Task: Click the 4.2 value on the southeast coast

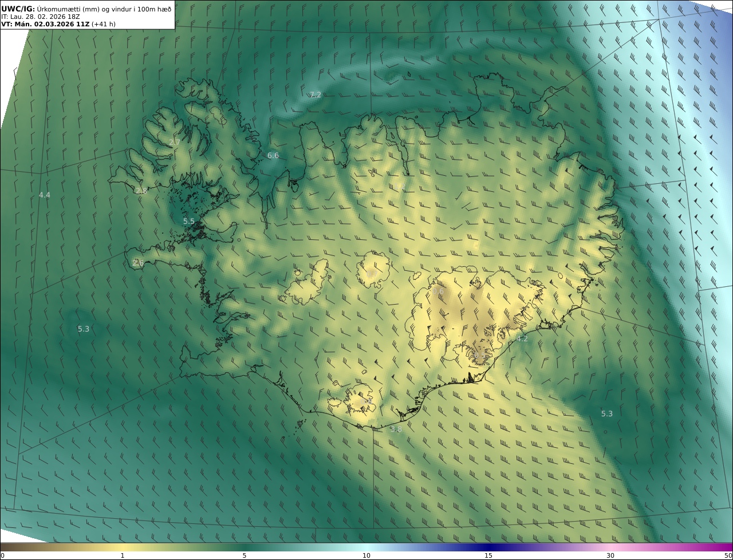Action: (522, 338)
